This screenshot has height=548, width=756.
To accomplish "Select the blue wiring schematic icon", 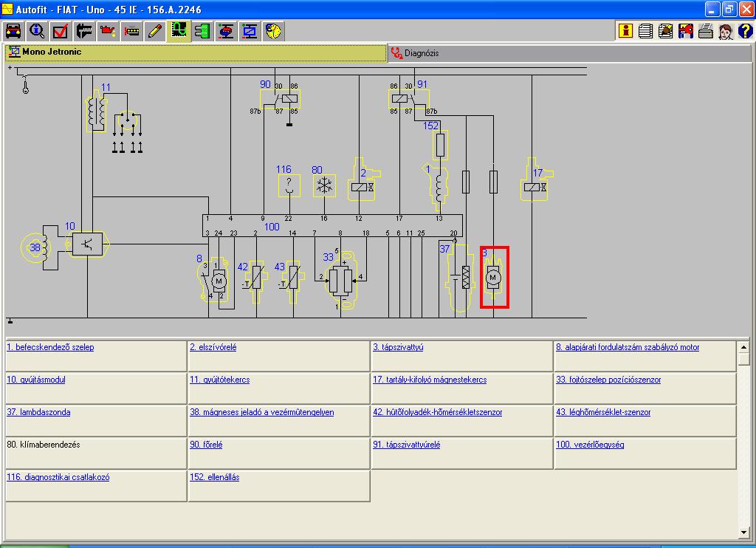I will (x=250, y=31).
